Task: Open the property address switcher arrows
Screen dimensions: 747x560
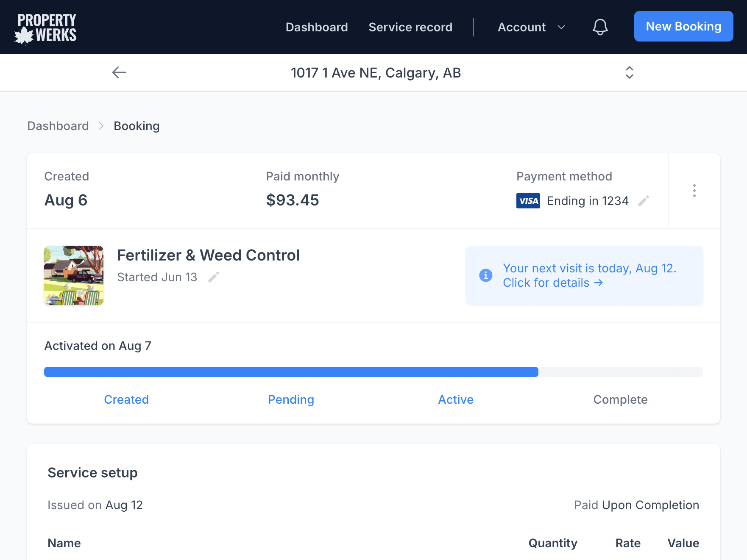Action: pos(630,72)
